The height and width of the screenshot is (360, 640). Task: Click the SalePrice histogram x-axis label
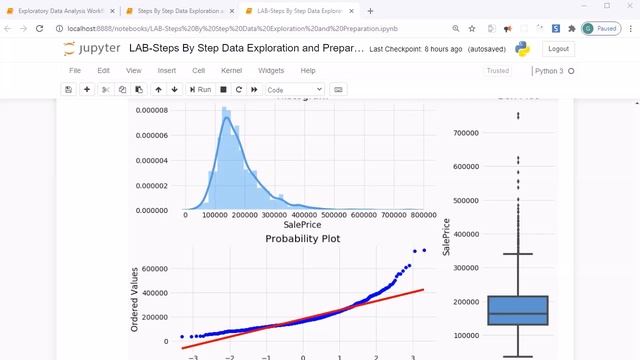tap(302, 224)
